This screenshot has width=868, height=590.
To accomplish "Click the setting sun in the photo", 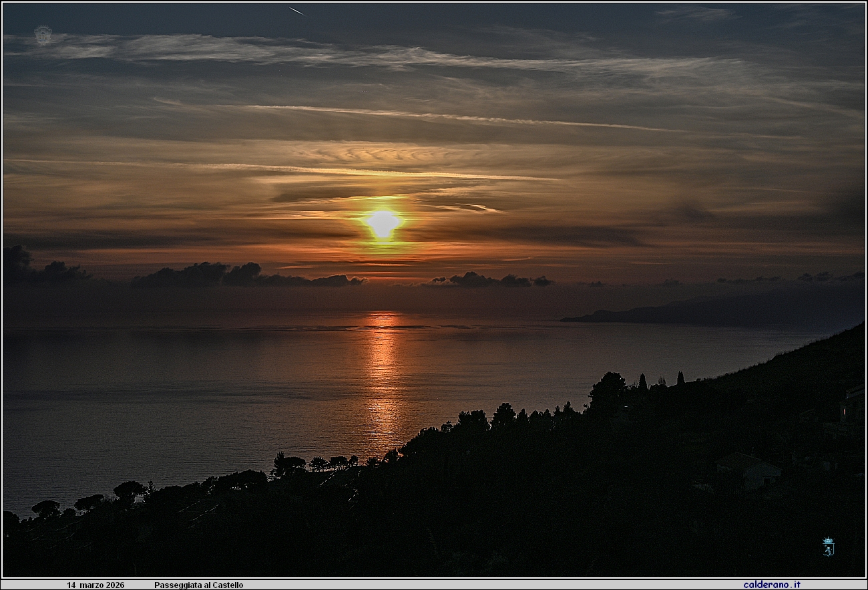I will pos(384,224).
